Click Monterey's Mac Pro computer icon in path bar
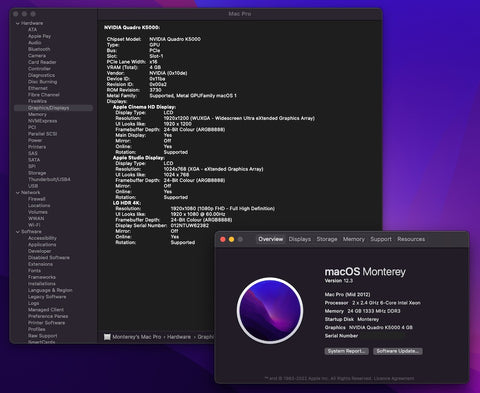Screen dimensions: 480x393 point(107,337)
